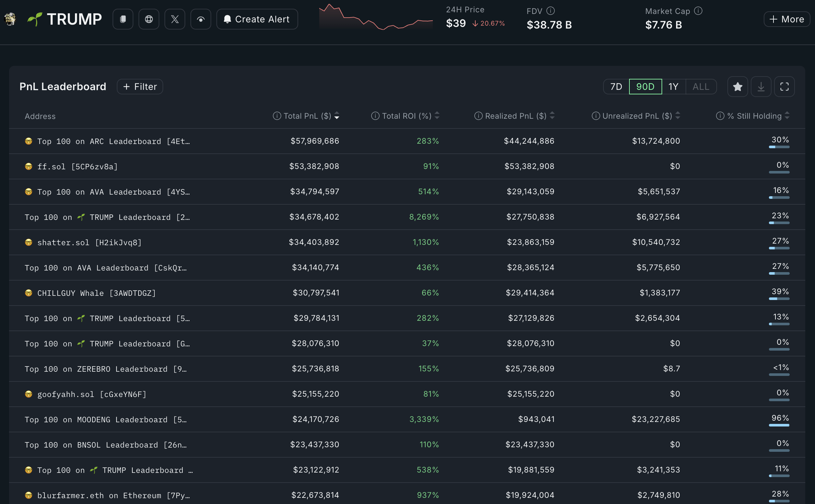Click the 96% holding progress bar

(779, 425)
